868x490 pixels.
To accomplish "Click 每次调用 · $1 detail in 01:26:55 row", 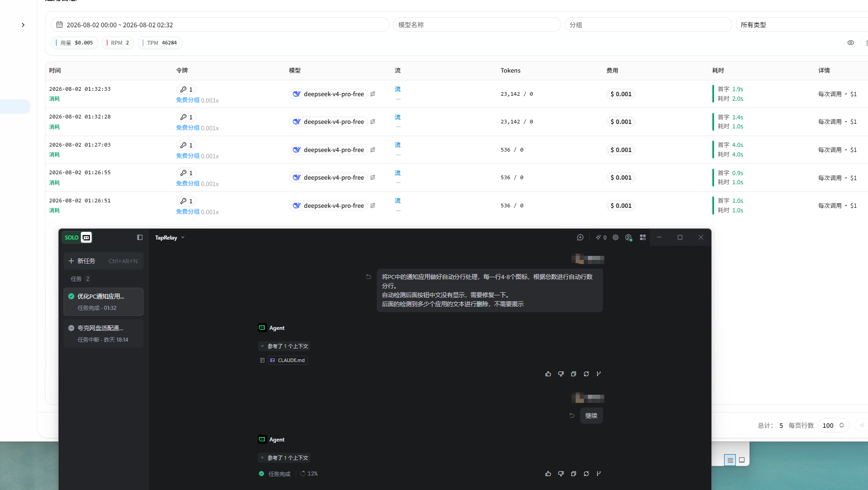I will 837,178.
